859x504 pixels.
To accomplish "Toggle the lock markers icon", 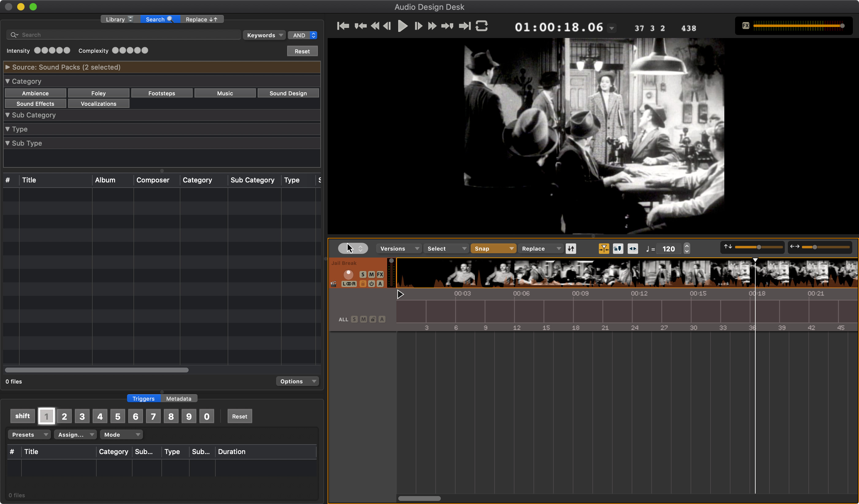I will [618, 249].
